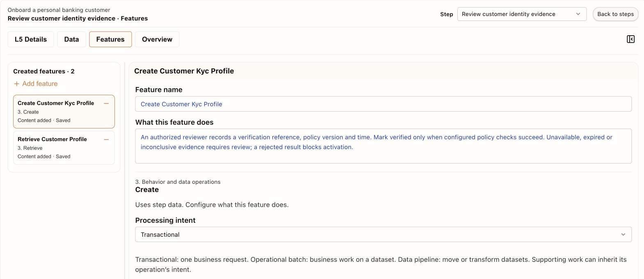This screenshot has height=279, width=644.
Task: Click the 'Review customer identity evidence · Features' title
Action: click(x=78, y=18)
